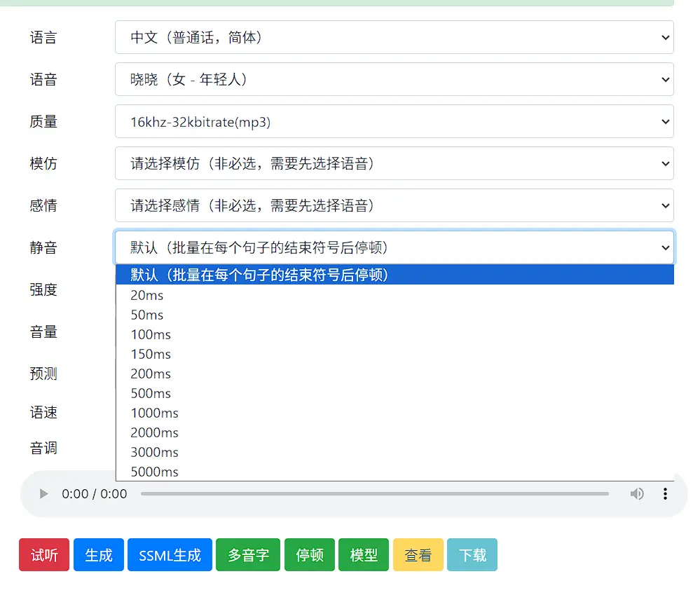Click the audio progress seek bar

tap(374, 494)
